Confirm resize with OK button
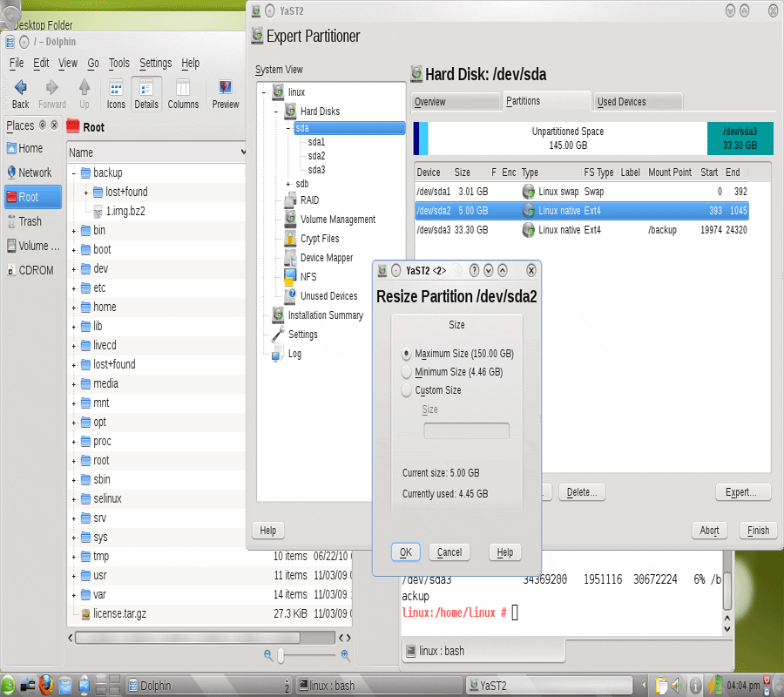784x697 pixels. (405, 552)
